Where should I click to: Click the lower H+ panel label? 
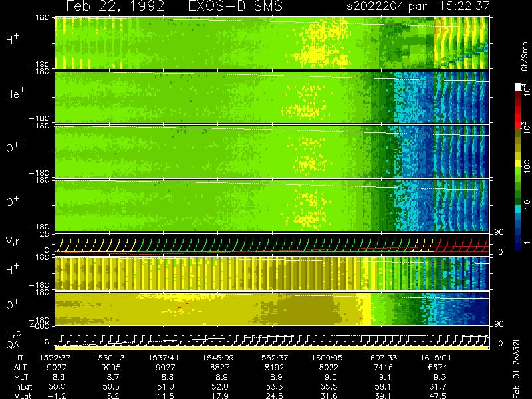(x=13, y=269)
